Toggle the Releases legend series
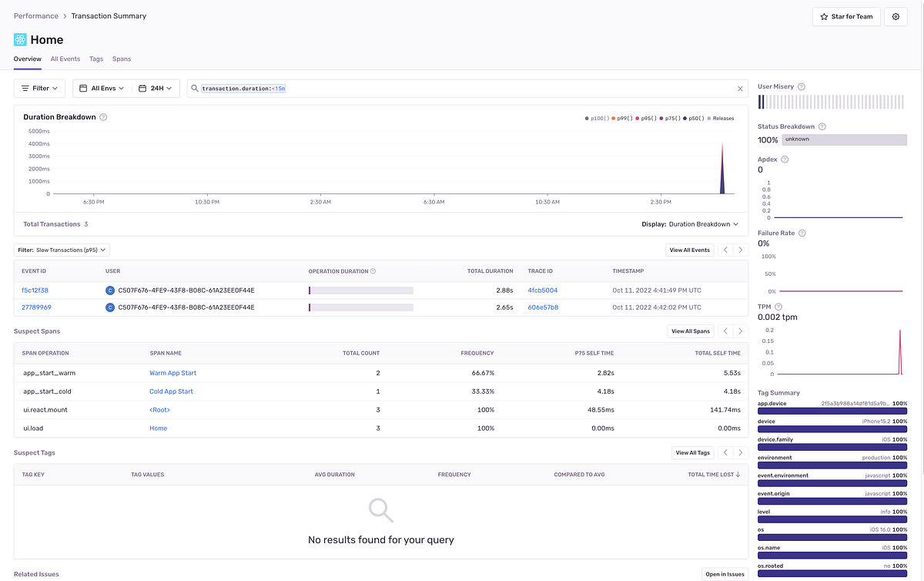924x581 pixels. 721,119
